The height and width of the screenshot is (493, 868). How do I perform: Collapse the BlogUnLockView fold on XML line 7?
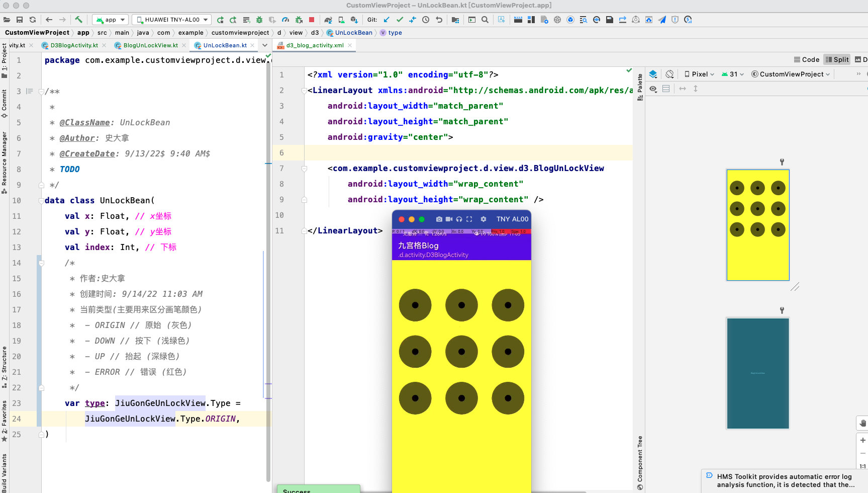pos(304,169)
